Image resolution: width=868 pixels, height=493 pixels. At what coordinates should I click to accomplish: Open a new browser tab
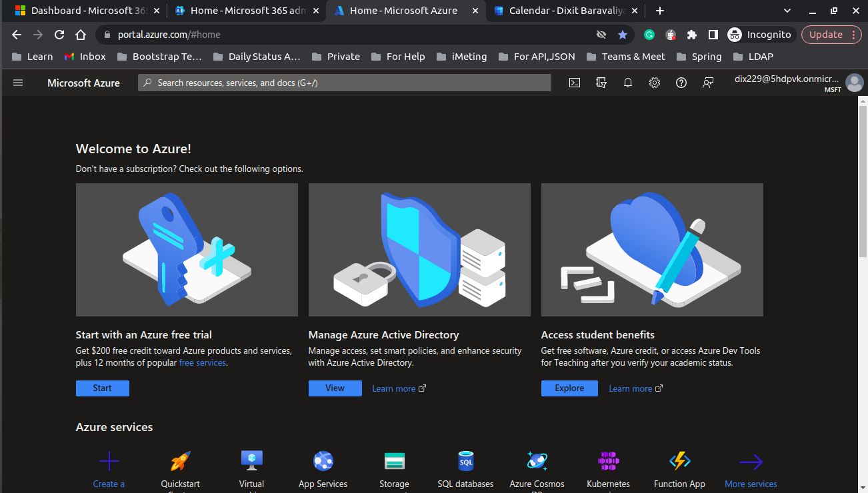659,11
